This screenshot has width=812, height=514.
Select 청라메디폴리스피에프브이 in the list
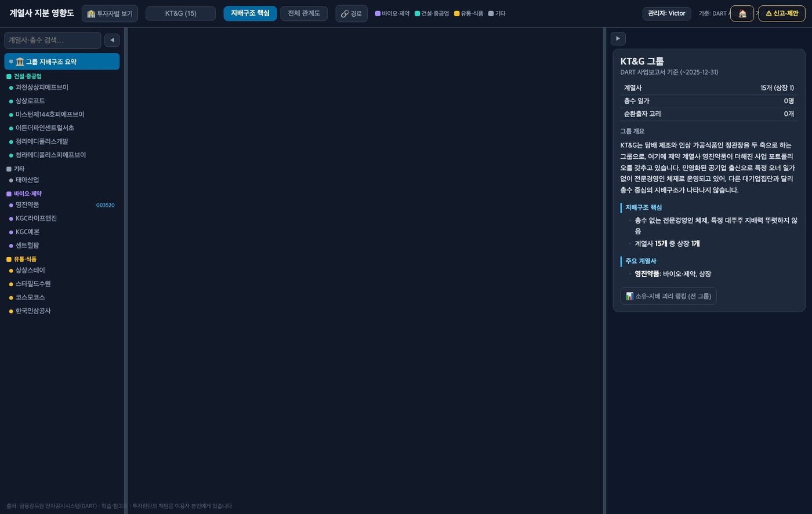62,155
